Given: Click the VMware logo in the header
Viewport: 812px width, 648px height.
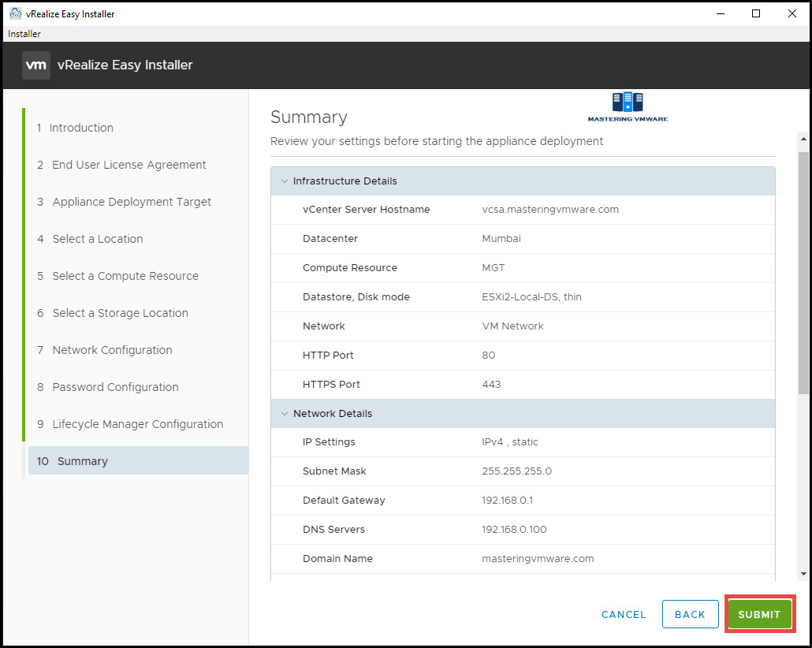Looking at the screenshot, I should (x=35, y=65).
